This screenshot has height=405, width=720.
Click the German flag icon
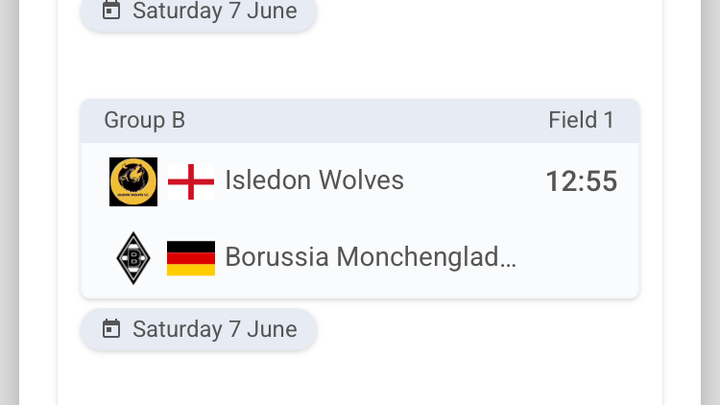point(190,258)
